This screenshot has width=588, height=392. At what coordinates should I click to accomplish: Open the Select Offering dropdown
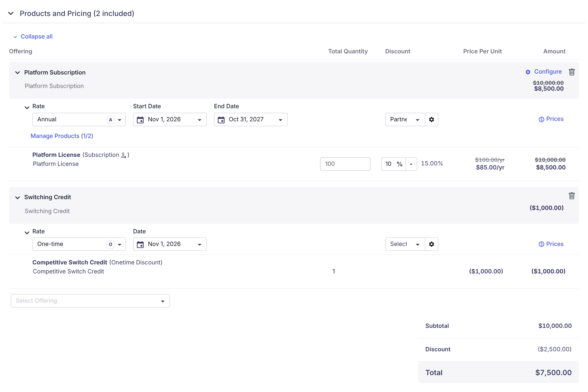click(90, 301)
